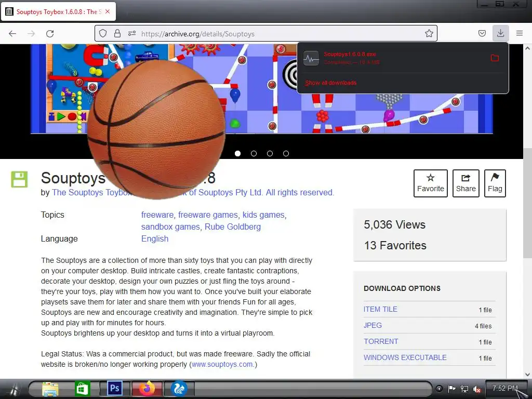Visit the www.souptoys.com link

click(x=222, y=364)
